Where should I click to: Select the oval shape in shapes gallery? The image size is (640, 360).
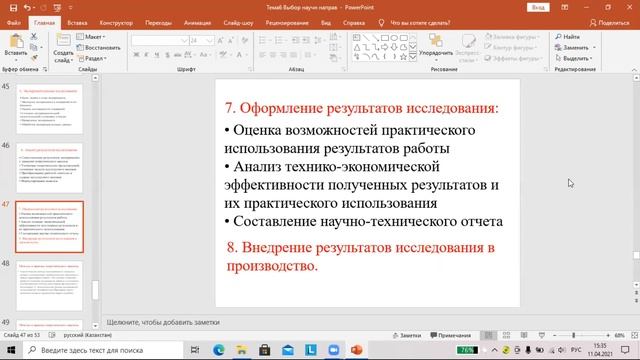click(x=394, y=38)
